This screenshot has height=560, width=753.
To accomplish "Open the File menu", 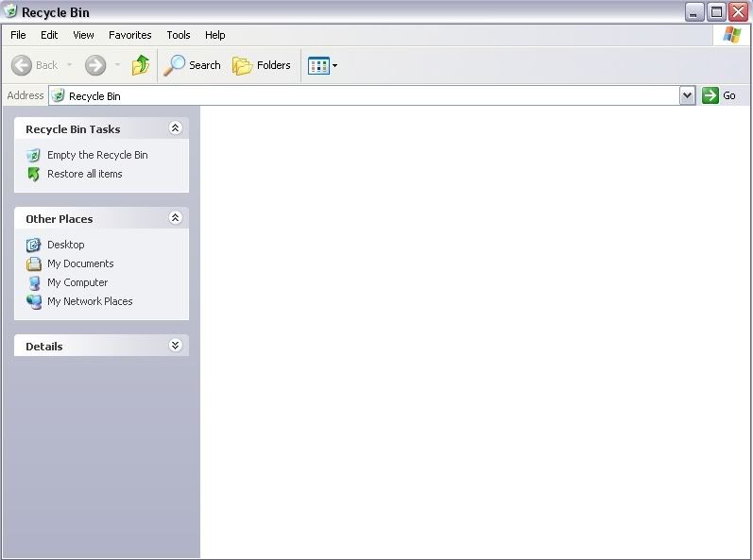I will coord(18,35).
